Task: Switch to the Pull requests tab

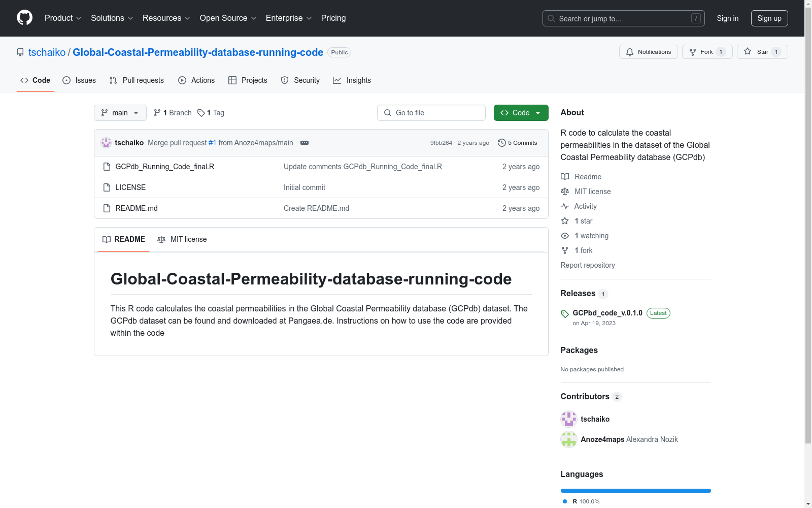Action: tap(137, 80)
